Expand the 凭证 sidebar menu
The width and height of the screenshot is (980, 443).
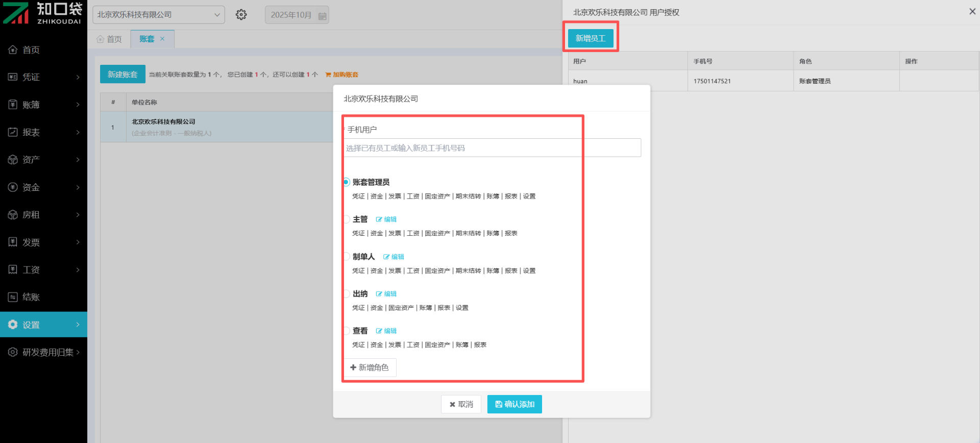43,77
